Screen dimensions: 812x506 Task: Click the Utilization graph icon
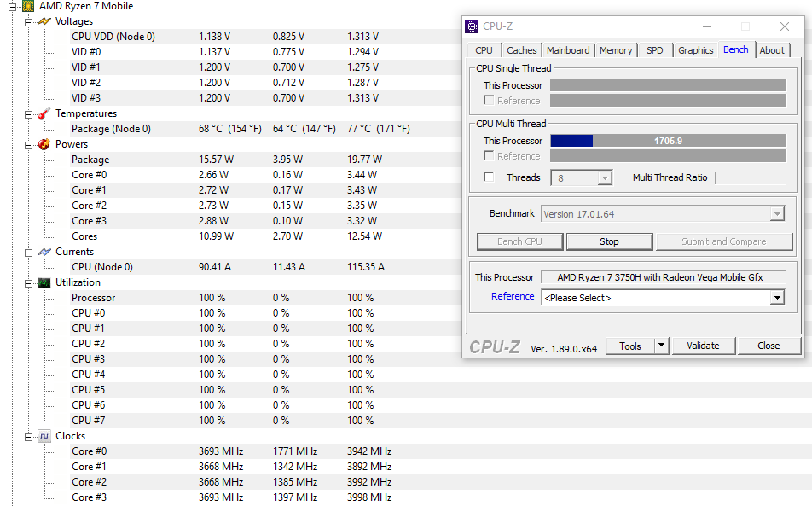click(44, 282)
